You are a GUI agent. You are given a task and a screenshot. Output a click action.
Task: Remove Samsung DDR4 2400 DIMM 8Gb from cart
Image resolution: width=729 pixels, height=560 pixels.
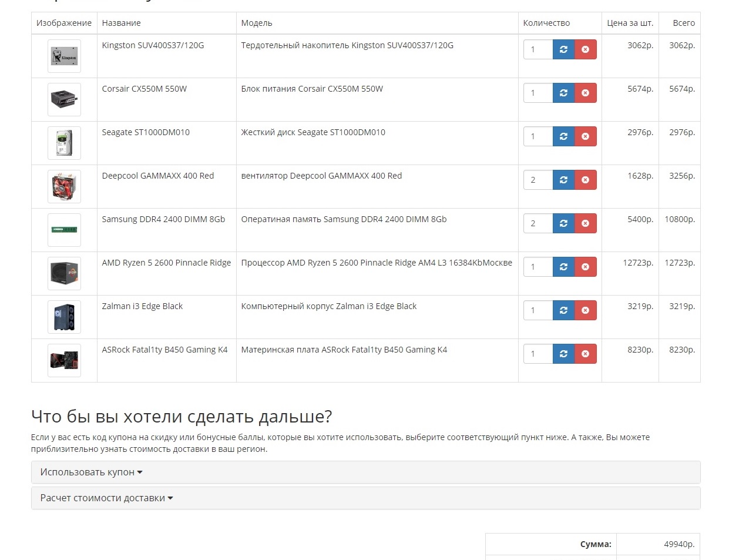[586, 223]
